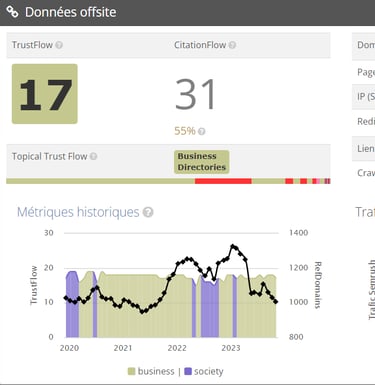Click the business legend color swatch
The height and width of the screenshot is (385, 375).
click(x=132, y=371)
